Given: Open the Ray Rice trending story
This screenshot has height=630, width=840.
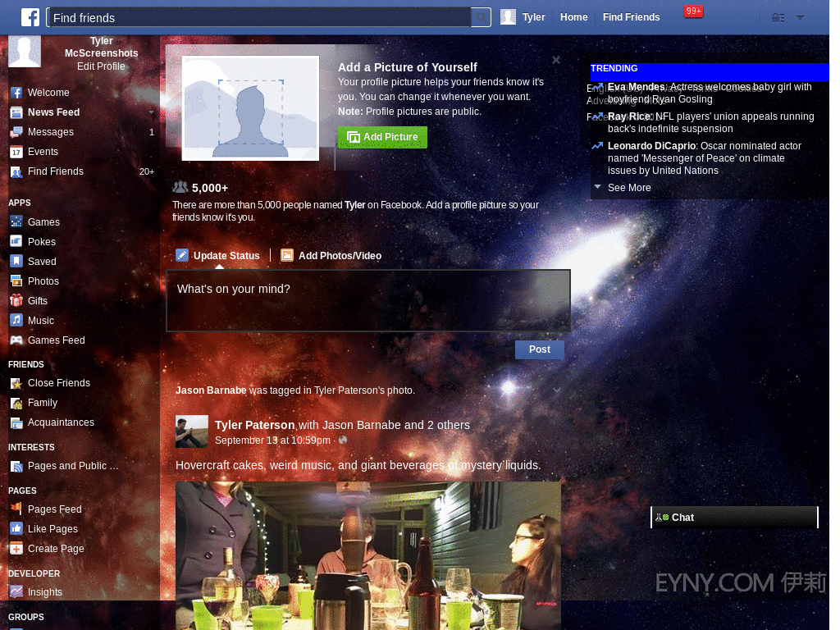Looking at the screenshot, I should click(x=710, y=123).
